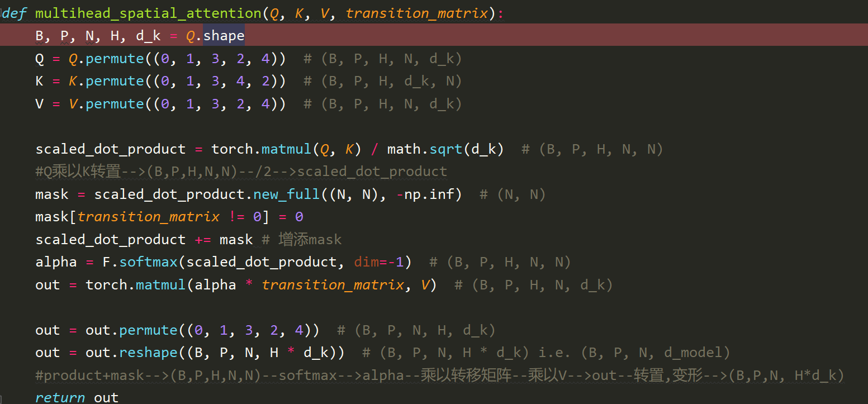
Task: Click the comment '# (B, P, H, N, N)' after math.sqrt
Action: pyautogui.click(x=592, y=149)
